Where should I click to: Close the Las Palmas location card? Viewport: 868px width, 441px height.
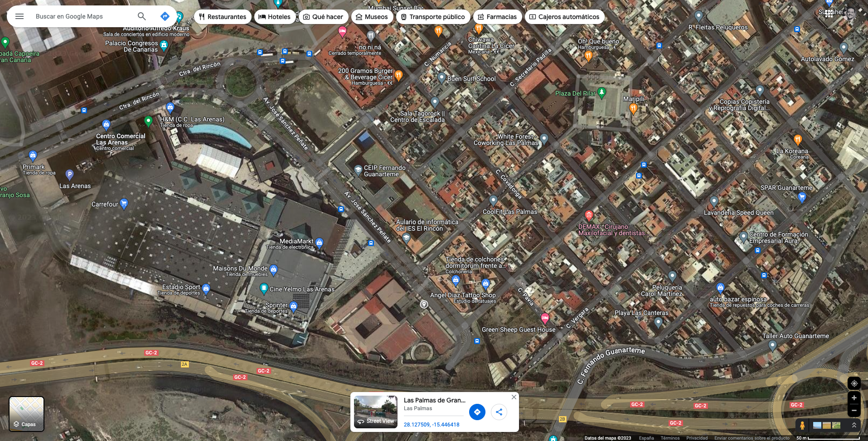514,397
